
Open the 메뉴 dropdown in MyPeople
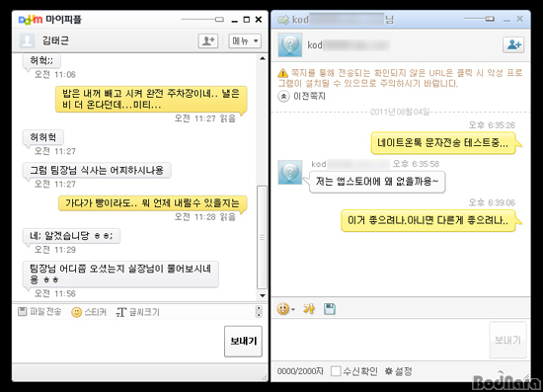[245, 40]
